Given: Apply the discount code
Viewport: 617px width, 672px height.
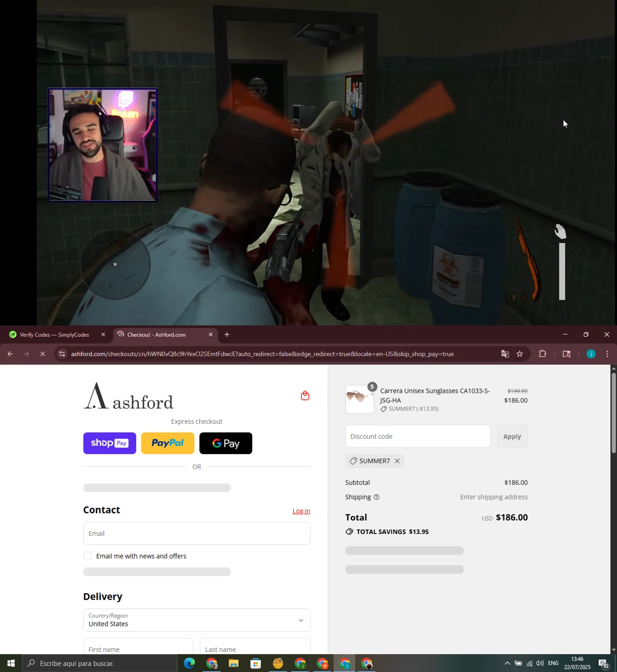Looking at the screenshot, I should point(512,436).
